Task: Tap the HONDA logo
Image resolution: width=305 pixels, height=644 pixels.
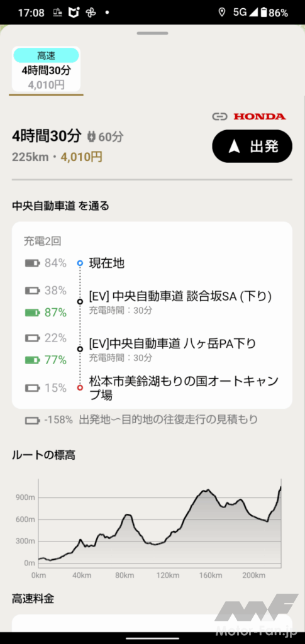Action: point(260,116)
